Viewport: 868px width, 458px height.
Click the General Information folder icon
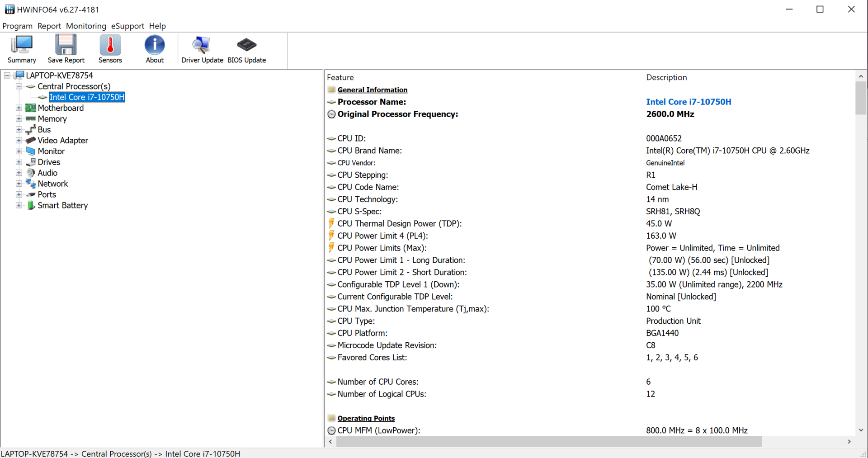point(331,90)
